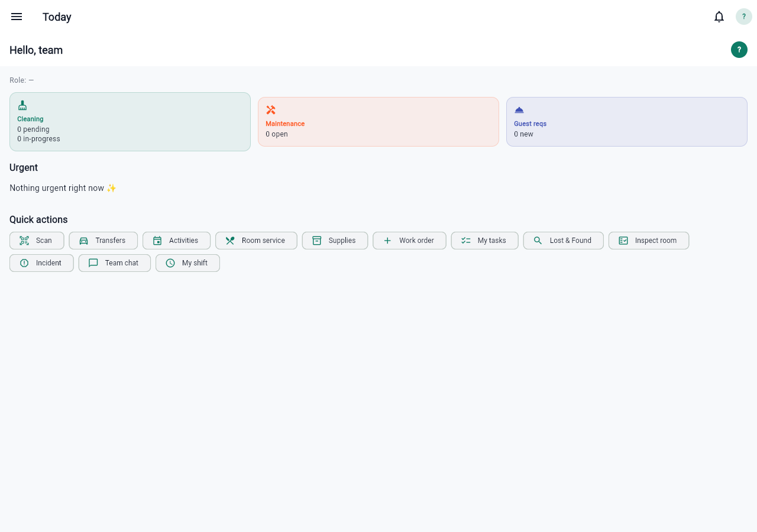Click the 'Hello, team' greeting
Image resolution: width=757 pixels, height=532 pixels.
[36, 50]
